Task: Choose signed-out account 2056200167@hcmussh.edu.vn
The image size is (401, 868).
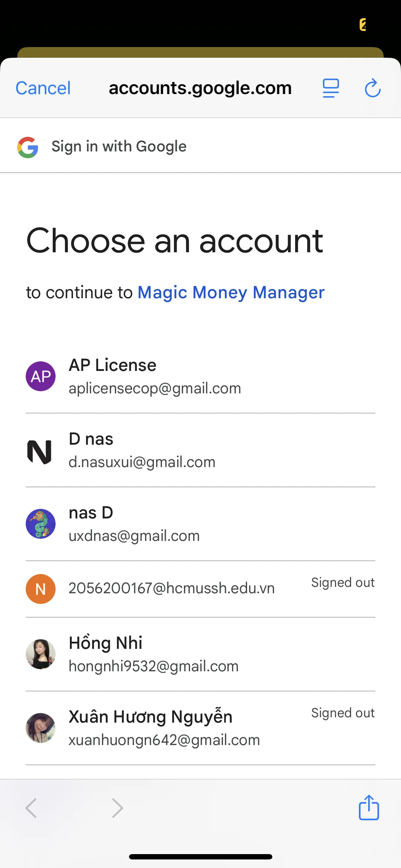Action: pos(171,588)
